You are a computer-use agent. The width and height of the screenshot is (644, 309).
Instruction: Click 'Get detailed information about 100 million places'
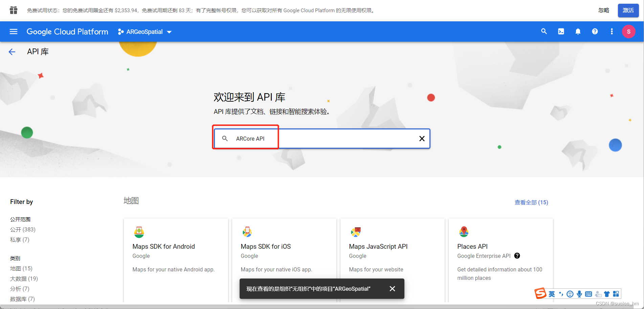pyautogui.click(x=499, y=273)
